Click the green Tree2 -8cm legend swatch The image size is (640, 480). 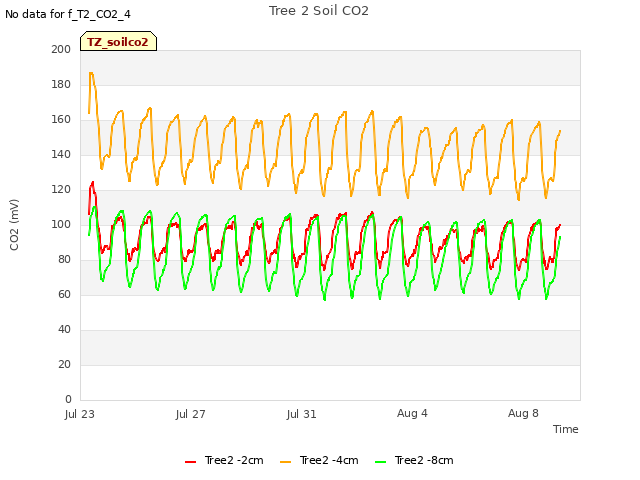point(380,462)
